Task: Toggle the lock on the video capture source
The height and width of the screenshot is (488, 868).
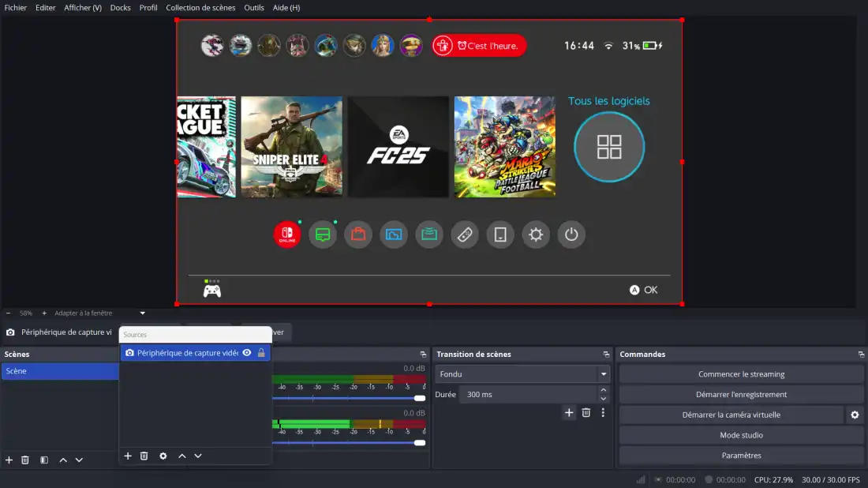Action: pos(261,353)
